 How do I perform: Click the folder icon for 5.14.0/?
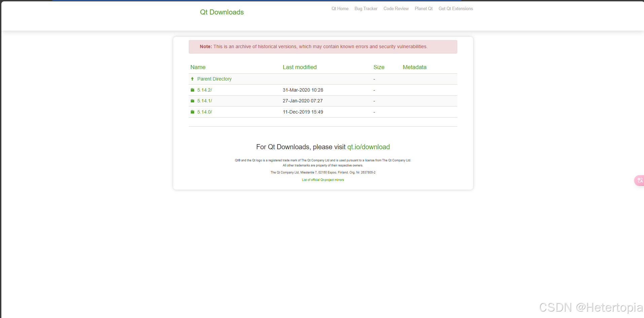192,112
